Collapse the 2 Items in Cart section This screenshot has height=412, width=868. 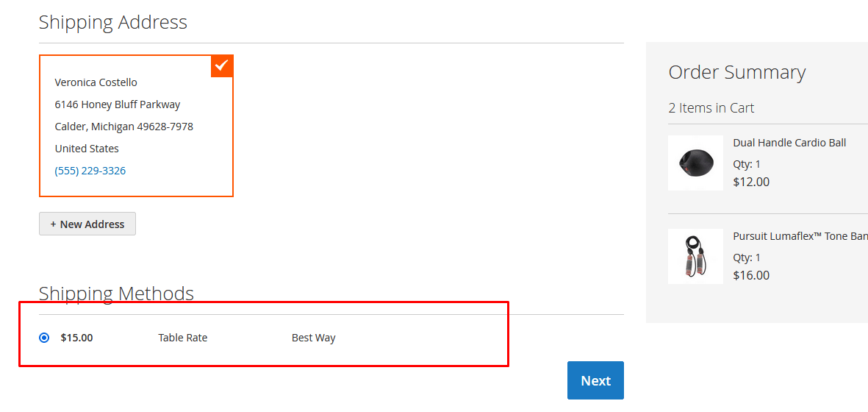point(711,108)
